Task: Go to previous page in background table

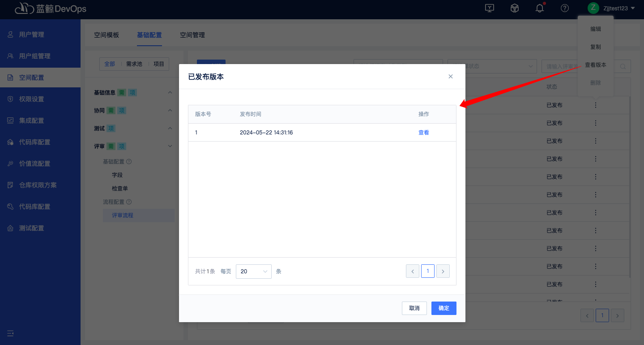Action: tap(587, 315)
